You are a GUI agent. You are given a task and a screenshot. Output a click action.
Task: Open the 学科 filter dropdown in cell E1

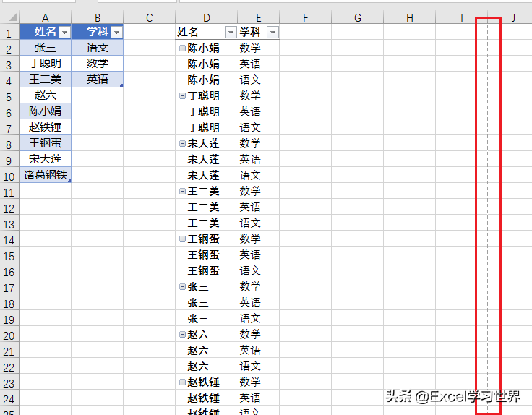(x=273, y=33)
